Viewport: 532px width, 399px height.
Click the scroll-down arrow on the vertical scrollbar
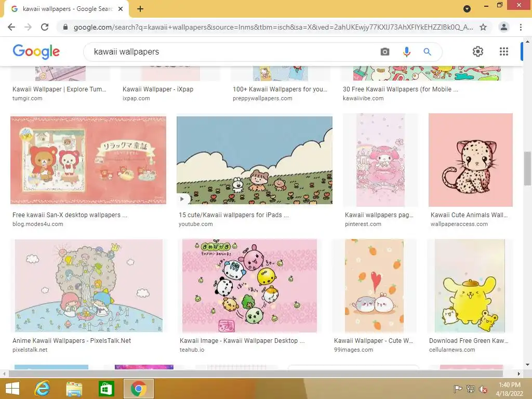[527, 365]
